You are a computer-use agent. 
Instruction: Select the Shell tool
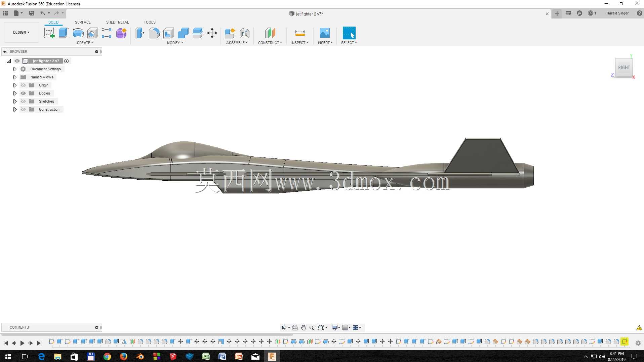pos(169,33)
